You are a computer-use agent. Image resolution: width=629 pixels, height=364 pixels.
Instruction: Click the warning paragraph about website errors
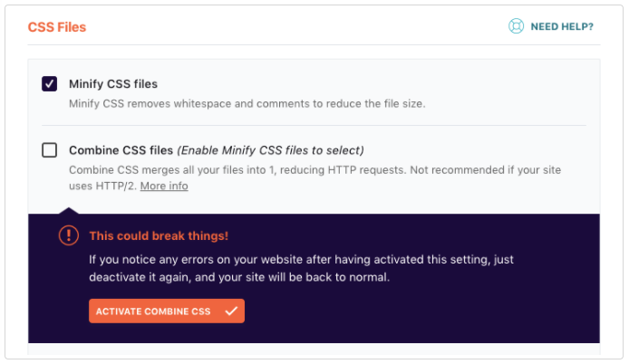301,268
